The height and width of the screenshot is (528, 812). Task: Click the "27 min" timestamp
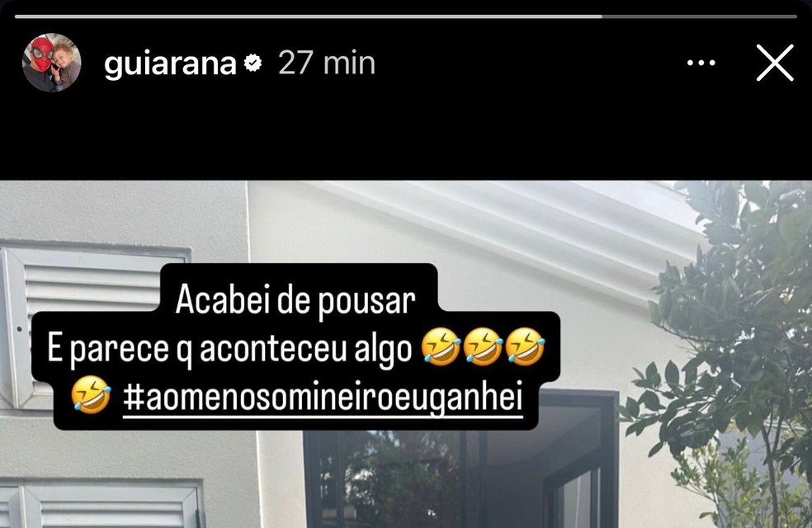click(x=327, y=64)
